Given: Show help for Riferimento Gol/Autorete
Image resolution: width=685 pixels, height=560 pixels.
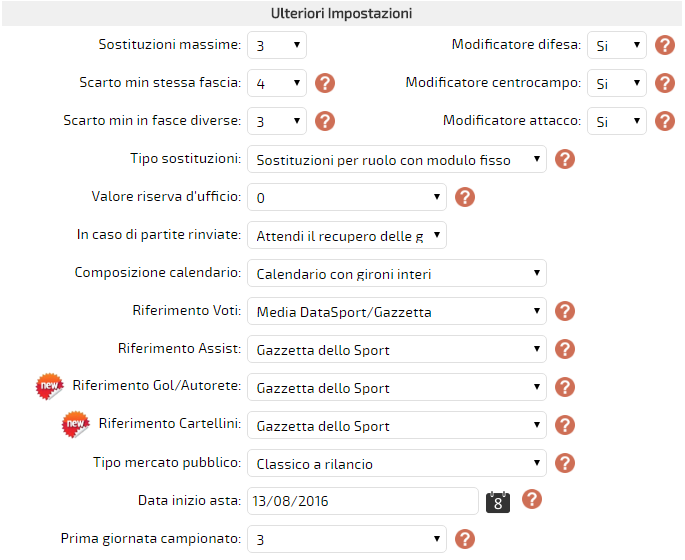Looking at the screenshot, I should point(565,387).
